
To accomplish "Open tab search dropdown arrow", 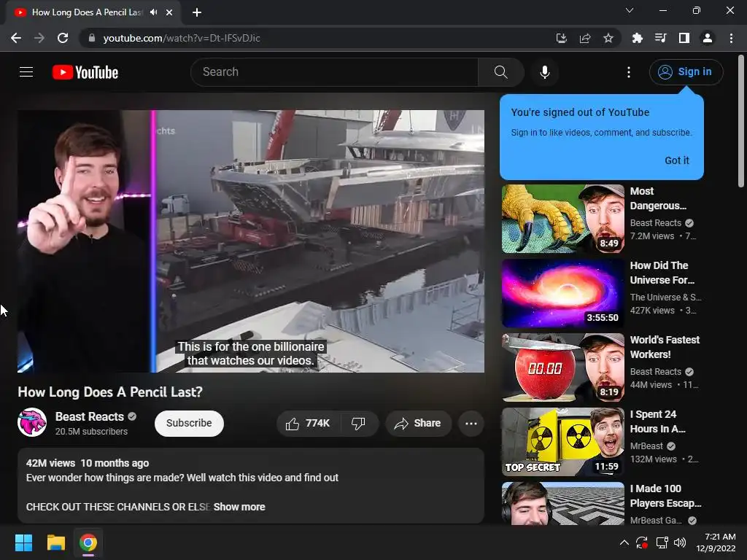I will tap(630, 10).
